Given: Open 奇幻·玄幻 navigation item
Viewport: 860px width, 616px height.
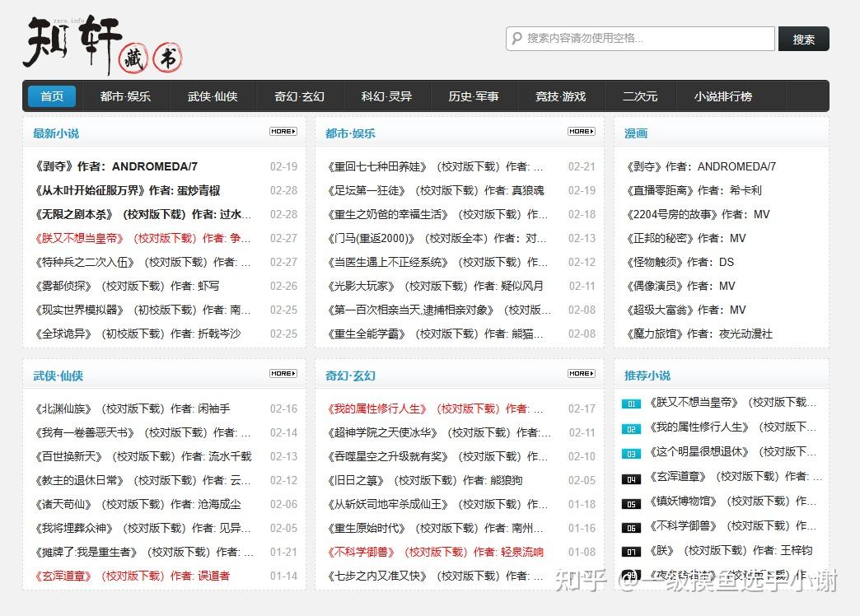Looking at the screenshot, I should tap(300, 96).
